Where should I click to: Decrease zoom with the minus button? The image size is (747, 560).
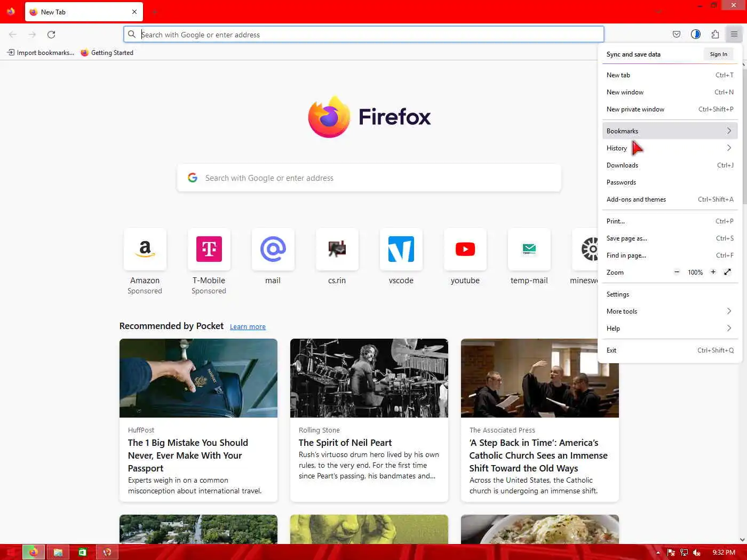click(677, 272)
